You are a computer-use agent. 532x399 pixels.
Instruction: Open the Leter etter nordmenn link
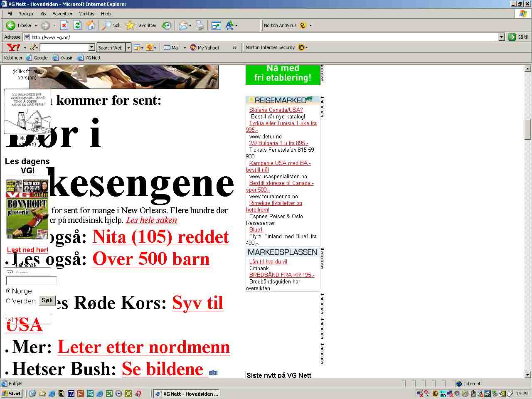click(x=144, y=347)
